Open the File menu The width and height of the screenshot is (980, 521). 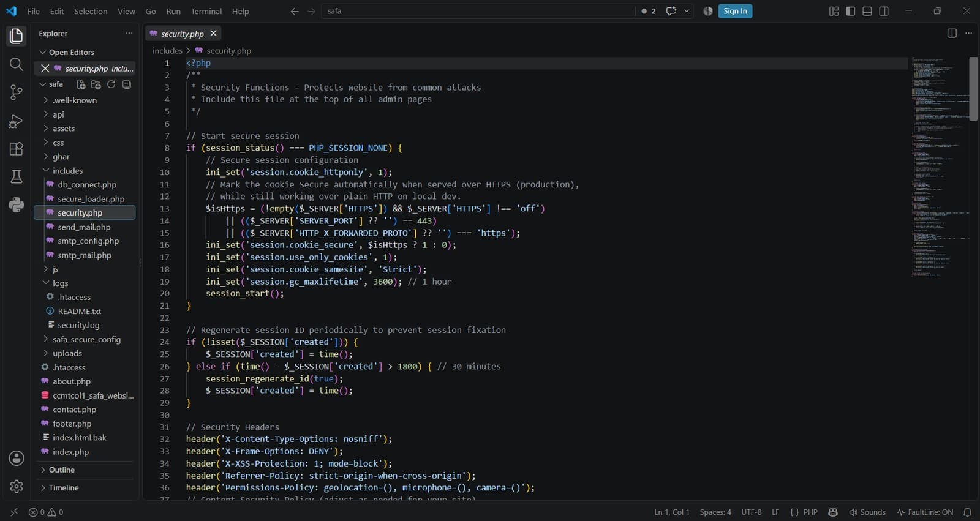[34, 11]
